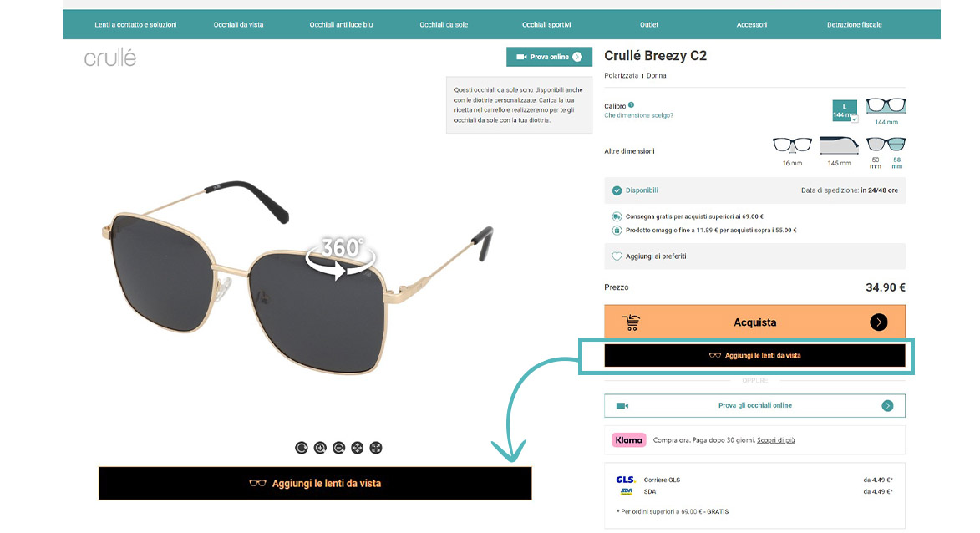The image size is (980, 533).
Task: Click the crullé brand logo
Action: click(x=110, y=58)
